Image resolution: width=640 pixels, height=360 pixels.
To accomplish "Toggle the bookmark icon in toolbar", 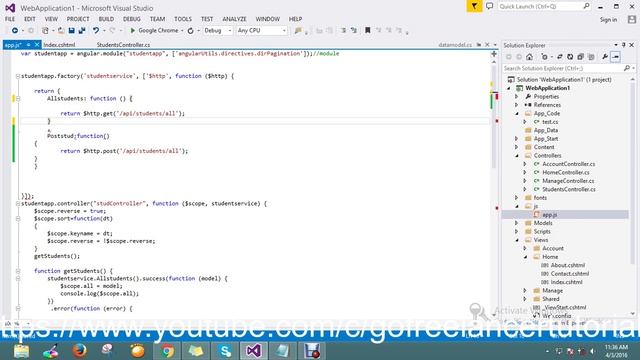I will 367,31.
